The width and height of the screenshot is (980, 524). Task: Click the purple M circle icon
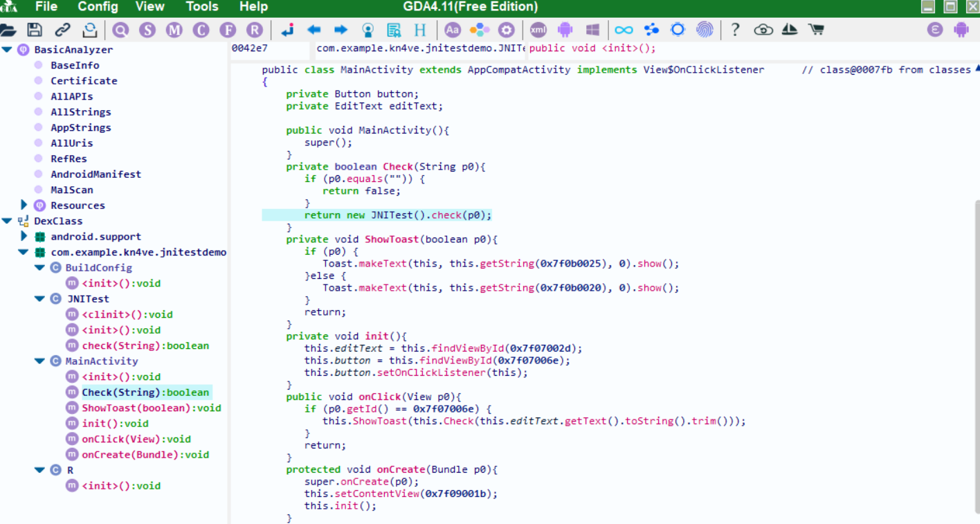[x=174, y=30]
